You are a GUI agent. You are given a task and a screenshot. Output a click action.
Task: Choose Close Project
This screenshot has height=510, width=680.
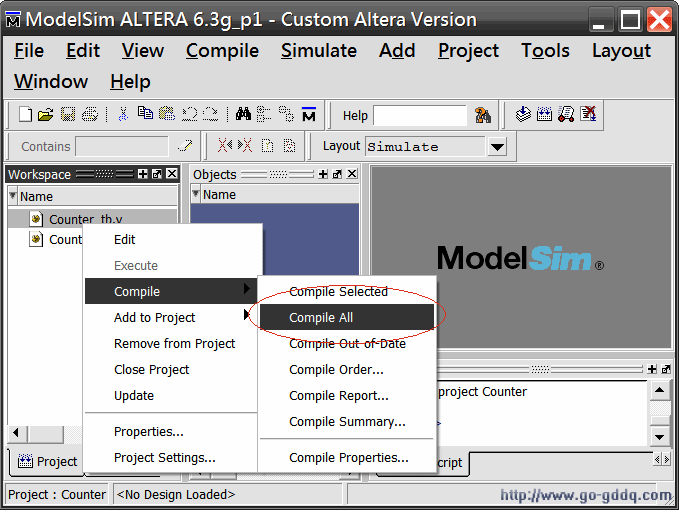click(x=171, y=369)
